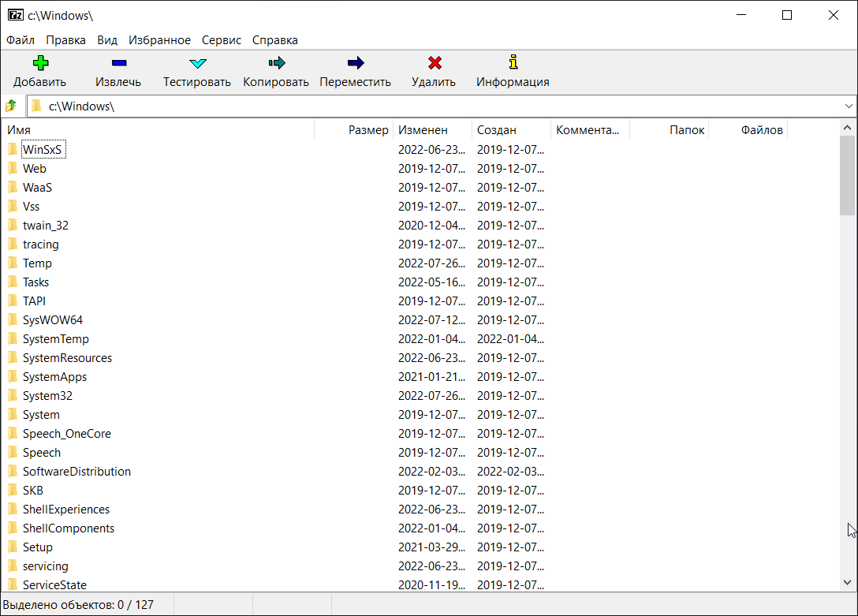The width and height of the screenshot is (858, 616).
Task: Click the Копировать double-arrow icon
Action: click(277, 63)
